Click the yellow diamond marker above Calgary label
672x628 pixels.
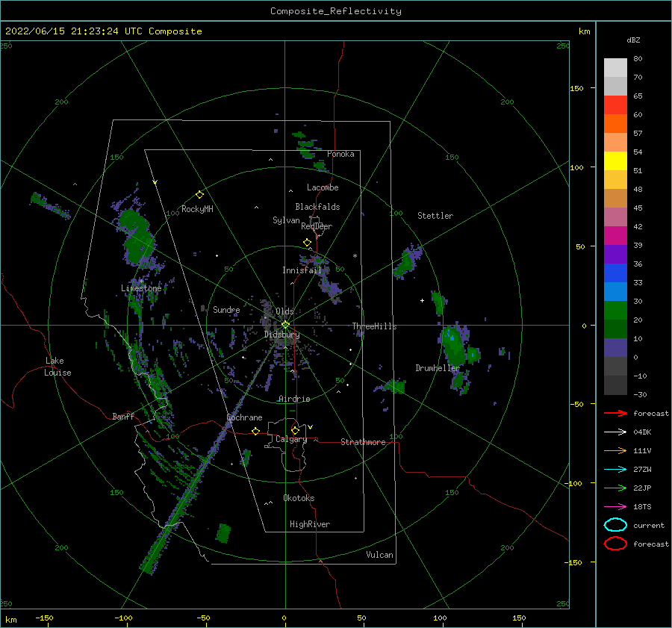[x=295, y=430]
